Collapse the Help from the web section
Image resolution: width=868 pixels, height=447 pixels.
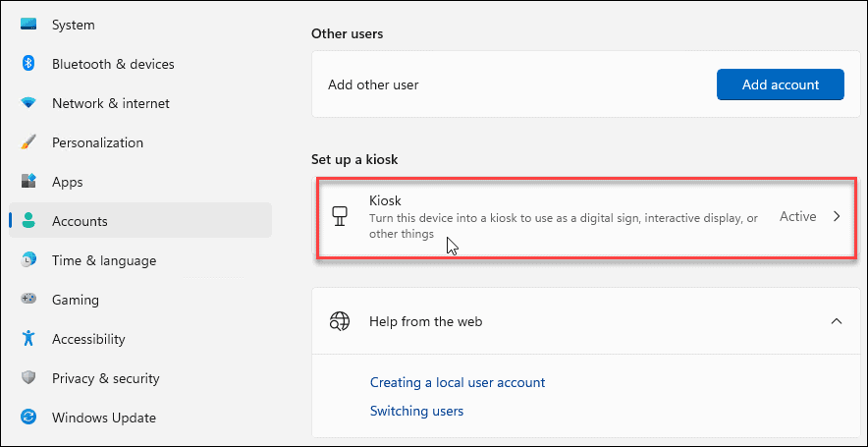click(x=837, y=321)
